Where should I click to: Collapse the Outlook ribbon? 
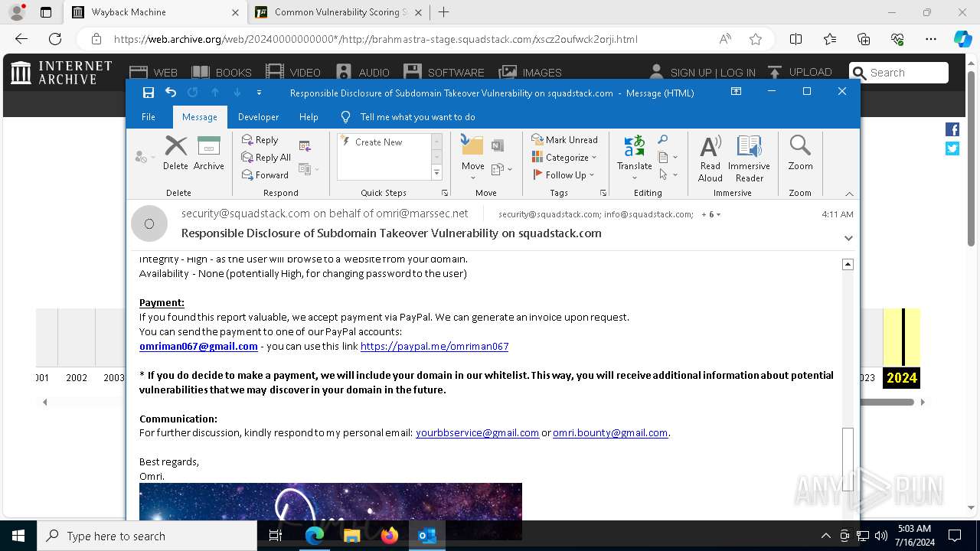(x=849, y=194)
